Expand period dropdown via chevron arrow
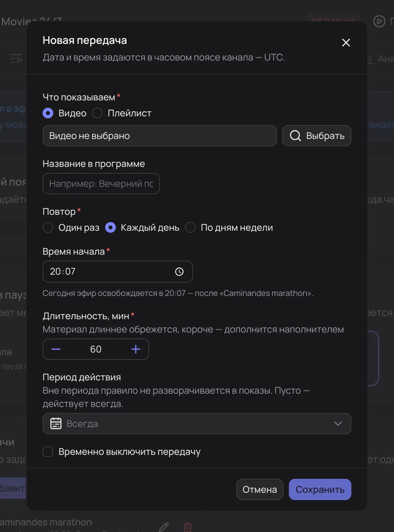 click(x=338, y=424)
